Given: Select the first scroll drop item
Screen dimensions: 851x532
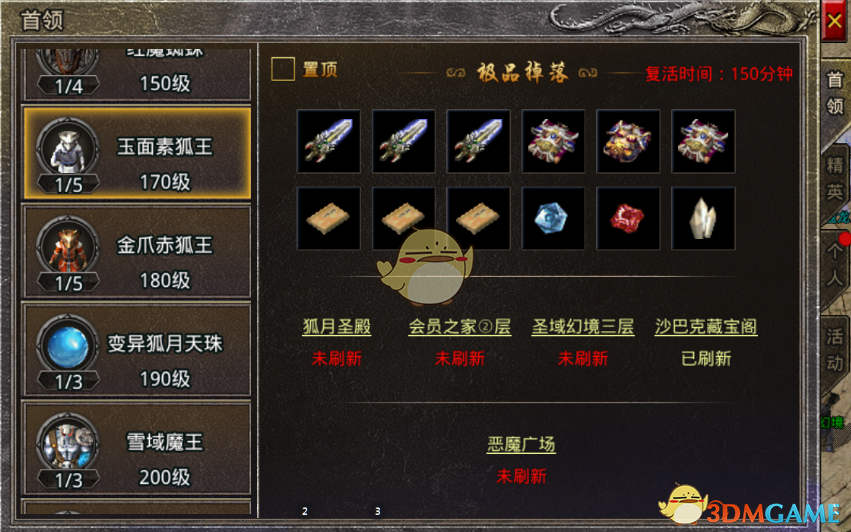Looking at the screenshot, I should (x=328, y=218).
